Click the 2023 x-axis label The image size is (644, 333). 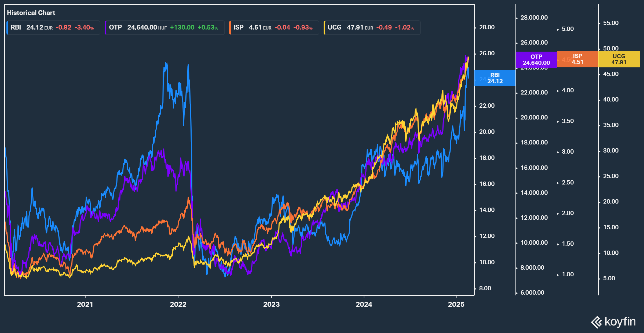tap(271, 304)
